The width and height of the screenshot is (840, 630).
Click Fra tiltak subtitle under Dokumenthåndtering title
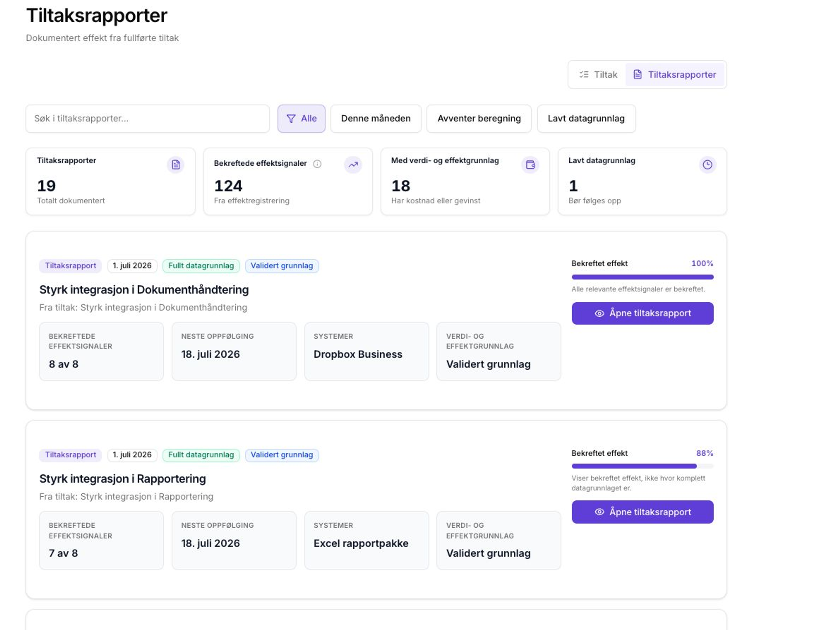pyautogui.click(x=143, y=308)
